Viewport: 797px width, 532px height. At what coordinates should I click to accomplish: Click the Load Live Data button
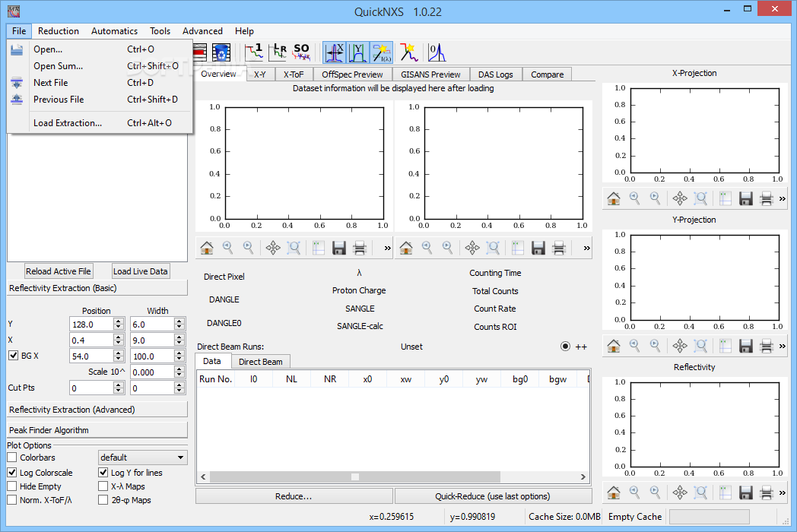pos(140,271)
